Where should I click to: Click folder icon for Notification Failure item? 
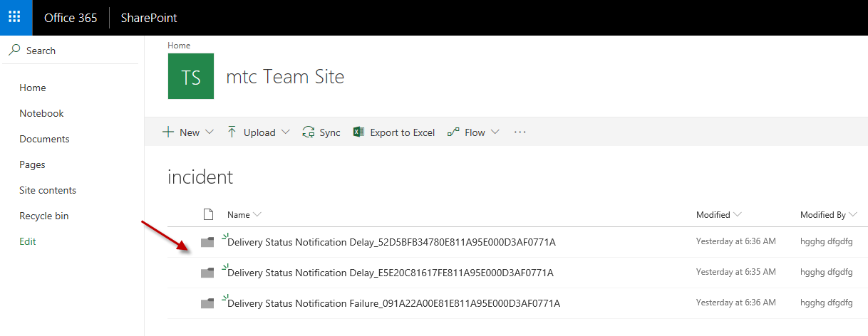coord(207,304)
